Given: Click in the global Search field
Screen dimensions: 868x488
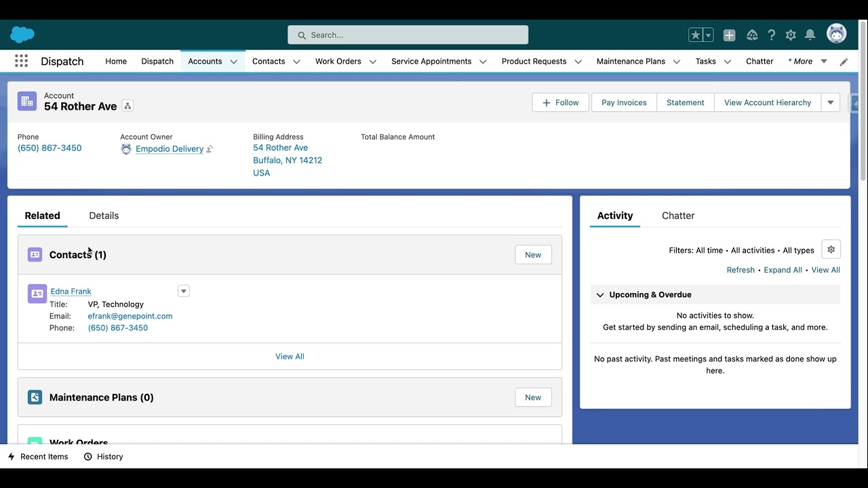Looking at the screenshot, I should point(408,35).
